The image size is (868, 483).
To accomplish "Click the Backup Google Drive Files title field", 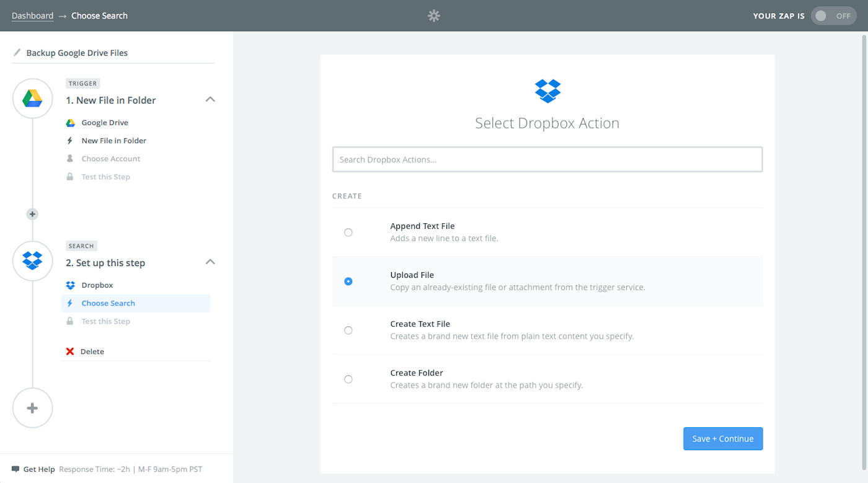I will (77, 53).
